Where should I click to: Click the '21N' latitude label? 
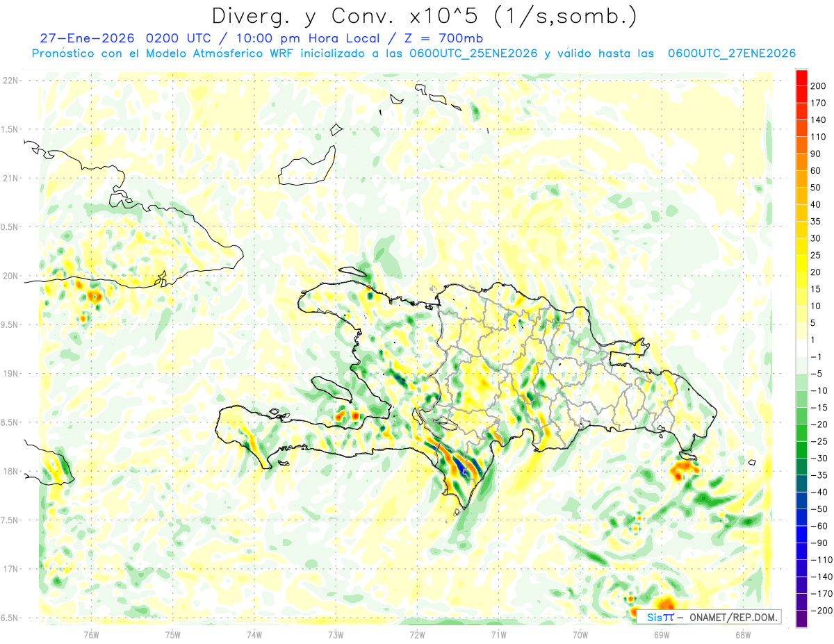[10, 179]
